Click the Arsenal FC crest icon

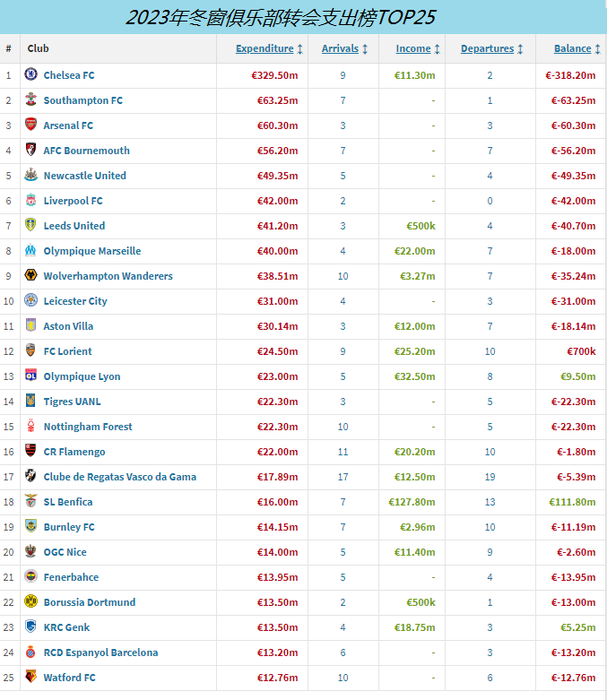coord(30,125)
